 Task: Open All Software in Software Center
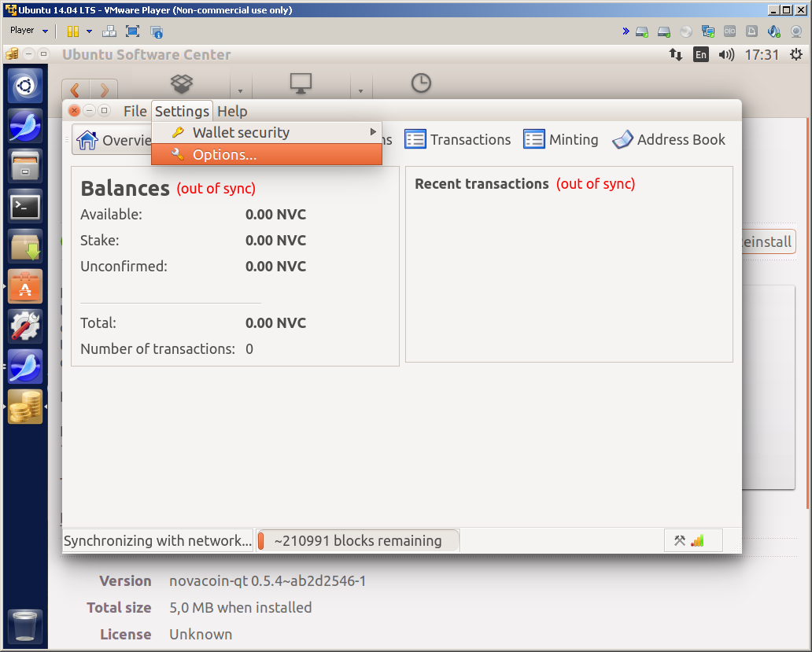click(x=182, y=83)
